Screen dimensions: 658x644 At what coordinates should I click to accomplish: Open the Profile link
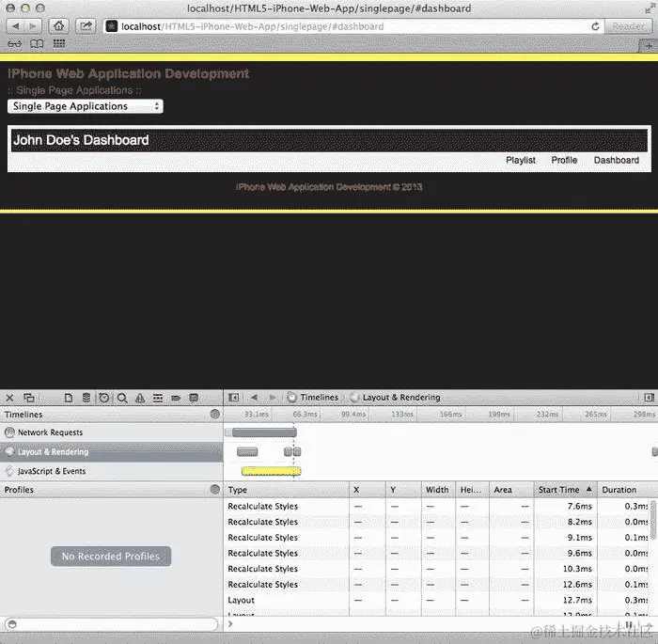[564, 160]
